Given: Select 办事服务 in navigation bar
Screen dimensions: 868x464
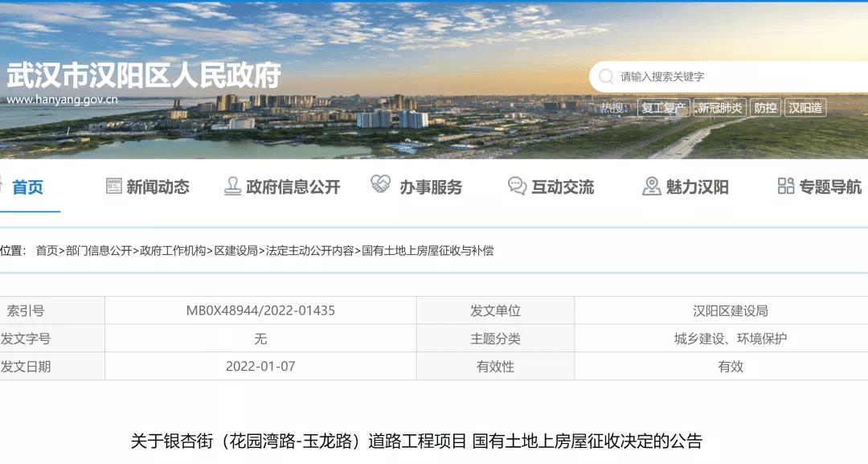Looking at the screenshot, I should click(x=431, y=187).
